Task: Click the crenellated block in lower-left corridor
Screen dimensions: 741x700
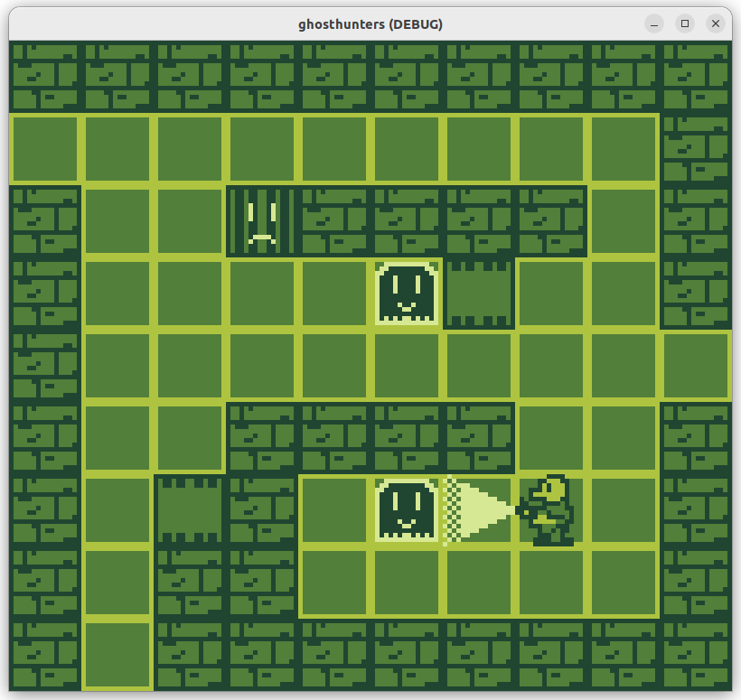Action: (x=190, y=510)
